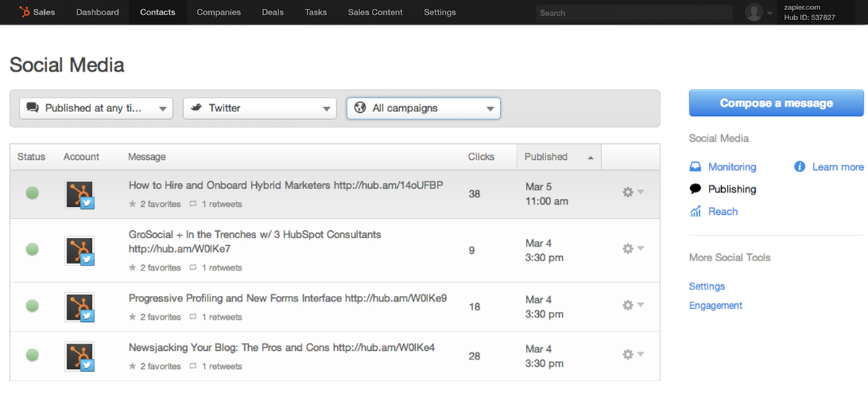Image resolution: width=868 pixels, height=395 pixels.
Task: Switch to the Deals tab
Action: 271,12
